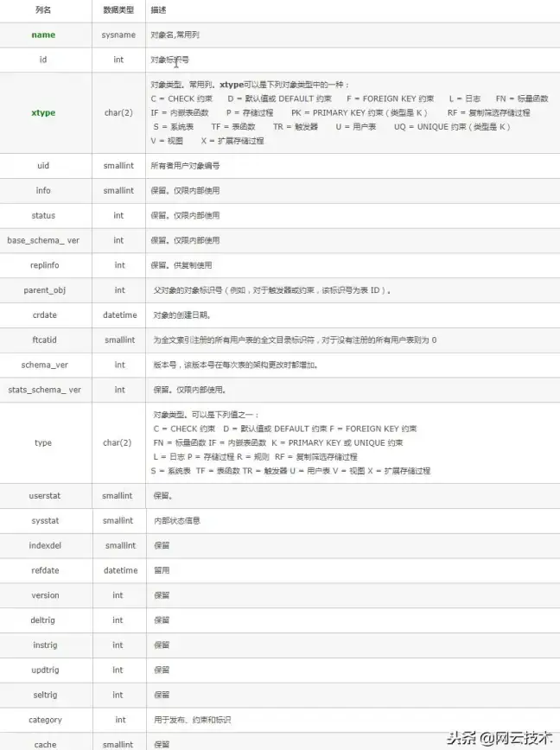This screenshot has height=750, width=560.
Task: Click the schema_ver version number description
Action: tap(236, 365)
